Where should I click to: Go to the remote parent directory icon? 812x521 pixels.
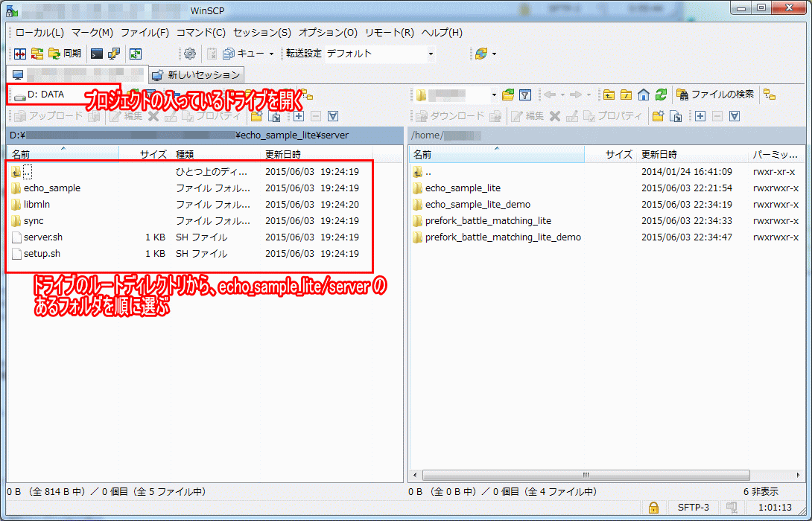(x=609, y=95)
